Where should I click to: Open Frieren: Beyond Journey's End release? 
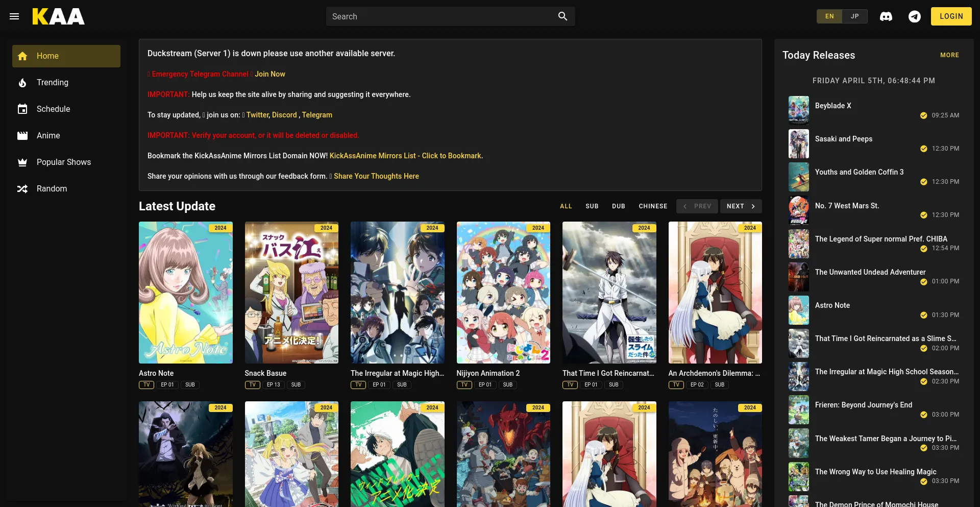(x=864, y=405)
